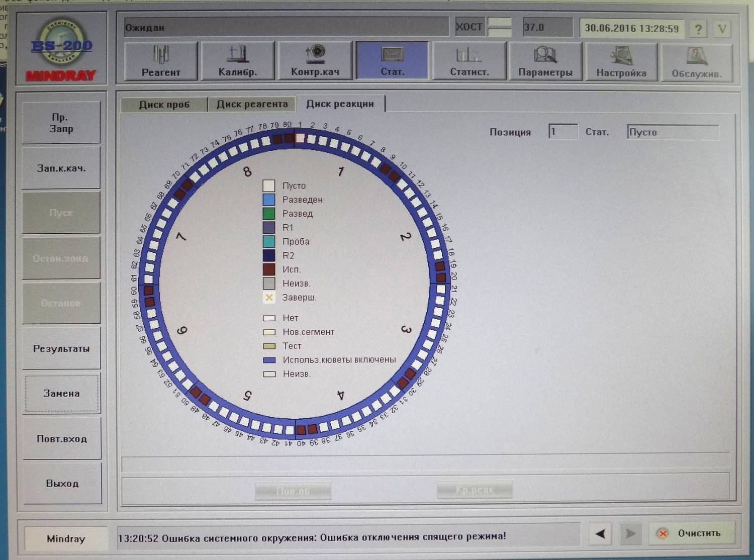Switch to the Диск проб tab
Image resolution: width=754 pixels, height=560 pixels.
coord(164,105)
